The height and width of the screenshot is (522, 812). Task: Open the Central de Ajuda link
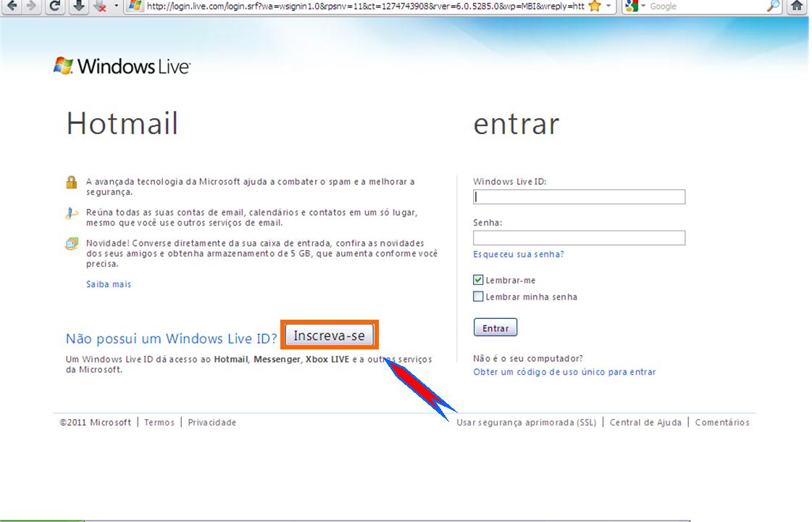pos(645,423)
